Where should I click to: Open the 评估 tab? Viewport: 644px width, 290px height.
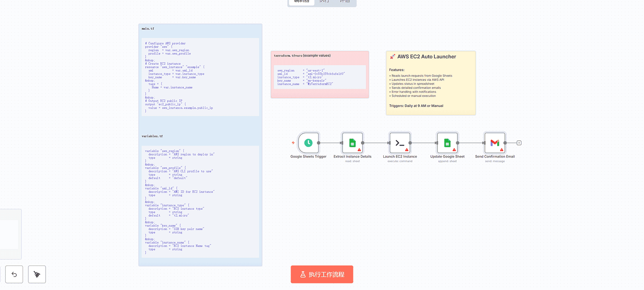tap(345, 2)
